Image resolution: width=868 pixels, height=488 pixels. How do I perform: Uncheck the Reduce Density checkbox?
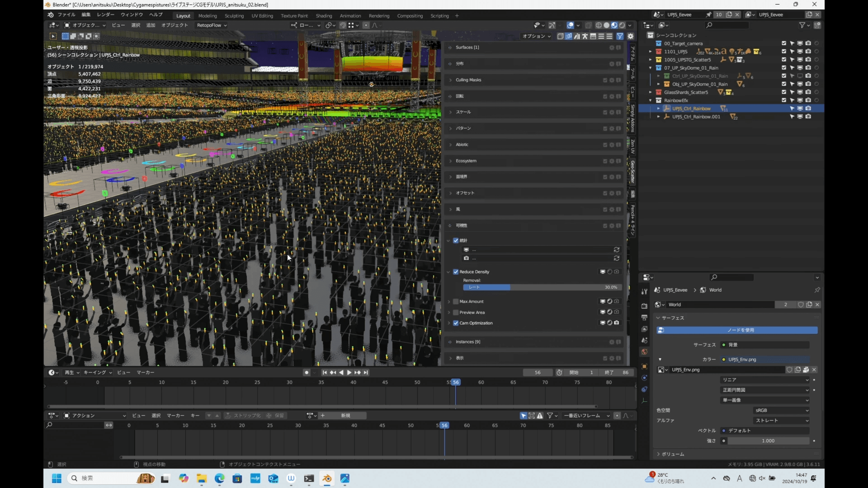[x=456, y=272]
